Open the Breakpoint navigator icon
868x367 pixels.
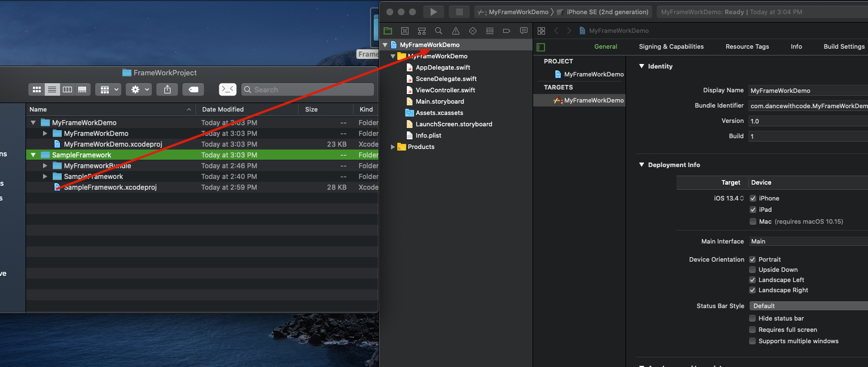507,31
